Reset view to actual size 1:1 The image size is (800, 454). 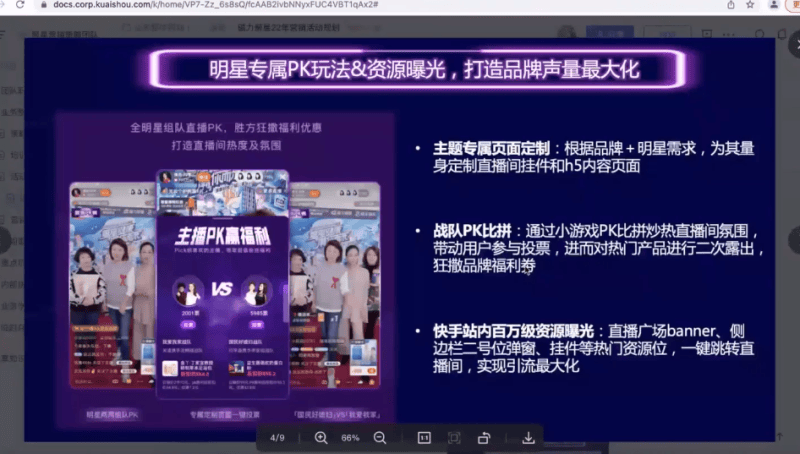(424, 438)
